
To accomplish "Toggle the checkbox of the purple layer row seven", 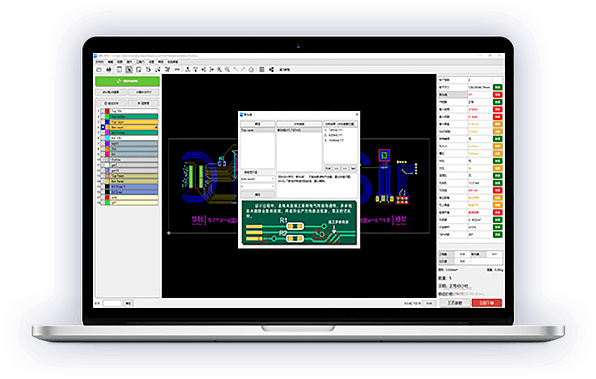I will (103, 143).
